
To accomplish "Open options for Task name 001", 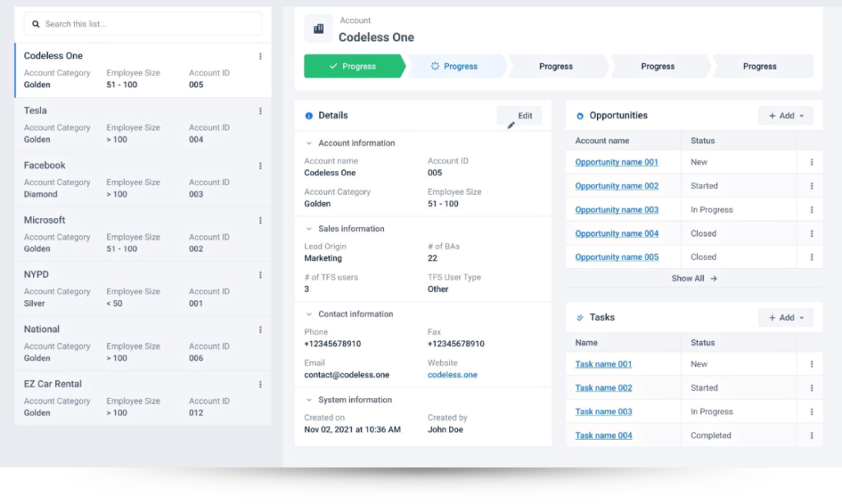I will [x=812, y=364].
